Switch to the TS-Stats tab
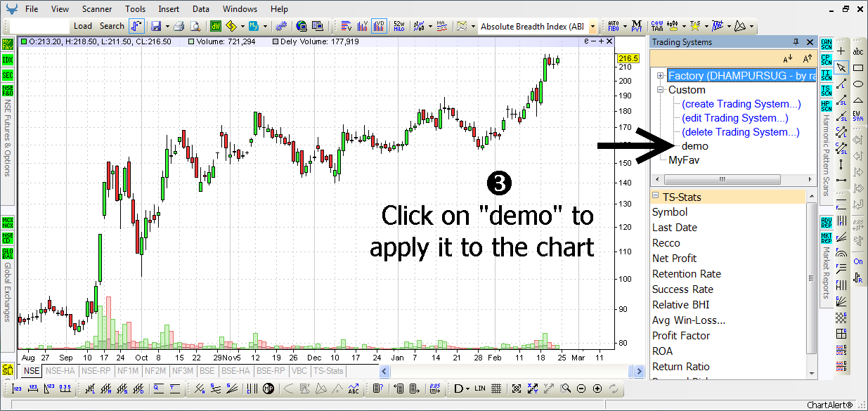Screen dimensions: 868x411 pos(329,371)
